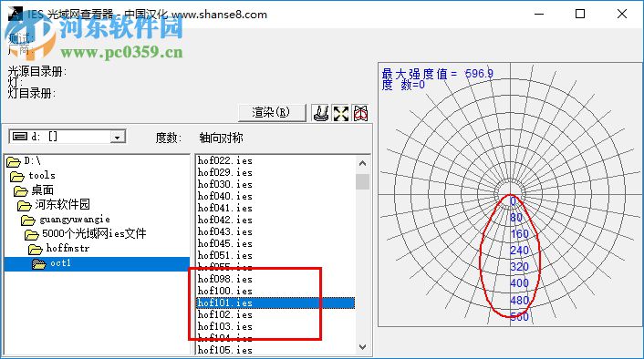
Task: Select the tools folder
Action: coord(33,176)
